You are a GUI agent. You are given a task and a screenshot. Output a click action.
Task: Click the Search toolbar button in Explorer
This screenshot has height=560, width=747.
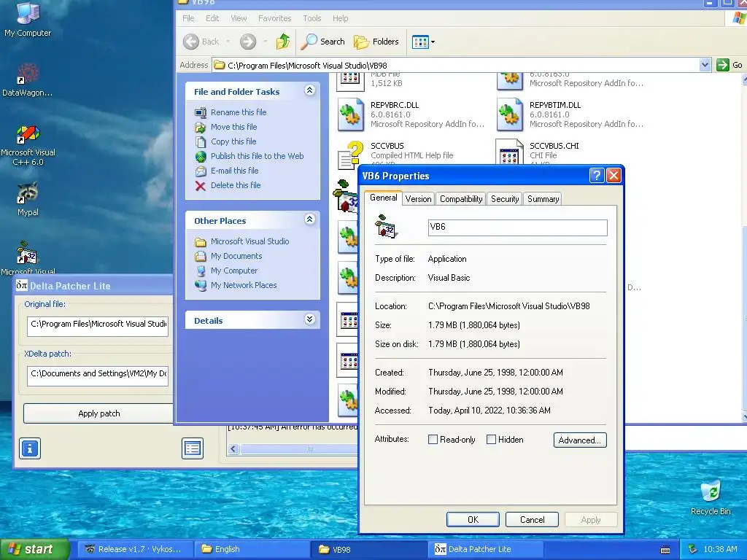323,42
